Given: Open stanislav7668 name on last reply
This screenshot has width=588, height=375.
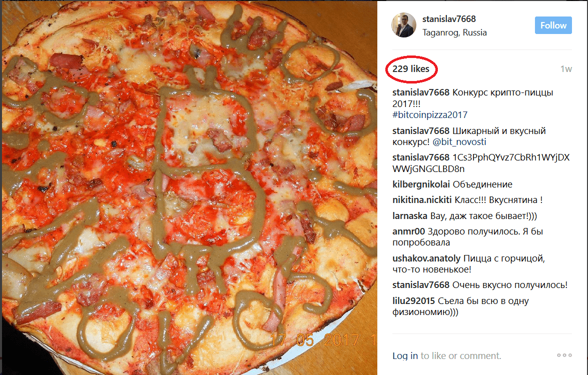Looking at the screenshot, I should click(421, 285).
